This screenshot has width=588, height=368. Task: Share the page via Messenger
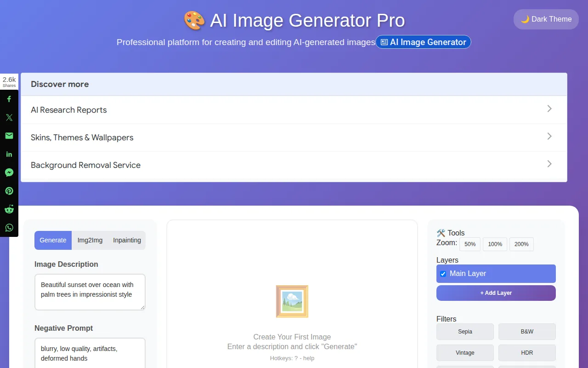pyautogui.click(x=9, y=172)
